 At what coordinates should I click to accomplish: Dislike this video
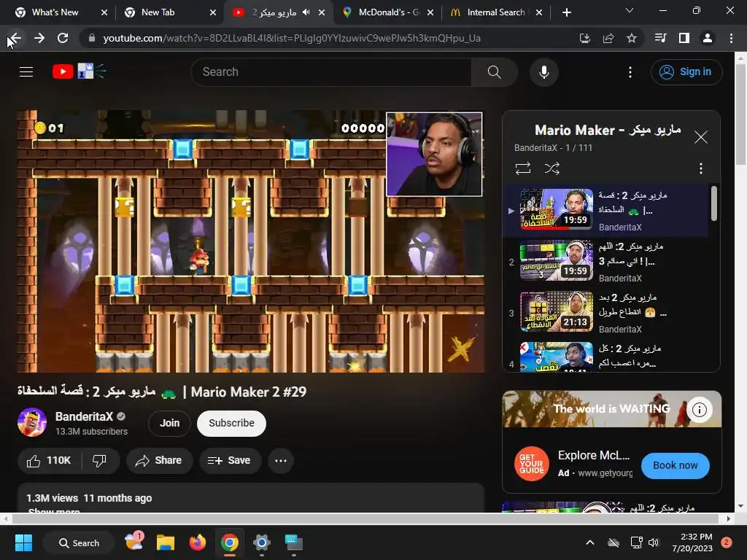(99, 461)
